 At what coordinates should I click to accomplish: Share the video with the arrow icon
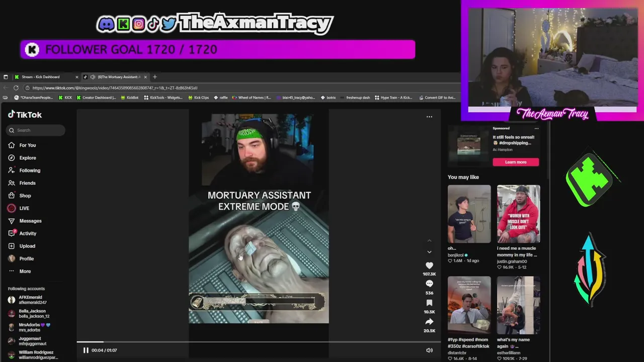coord(429,322)
